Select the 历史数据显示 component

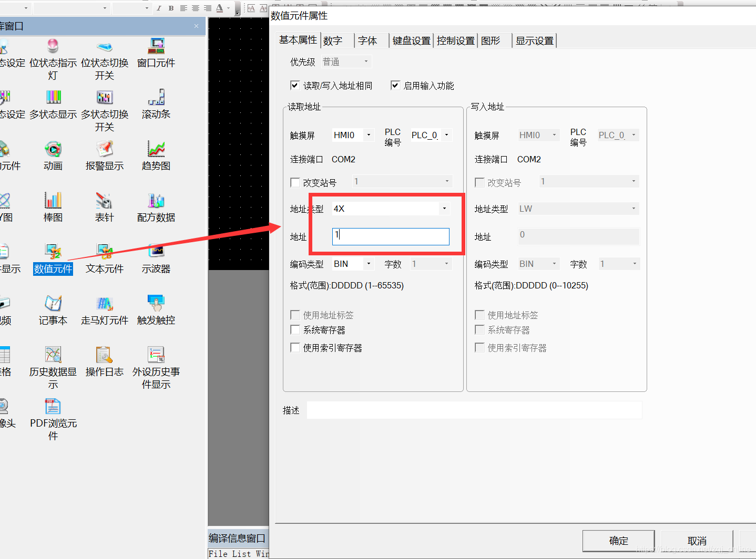(x=53, y=355)
